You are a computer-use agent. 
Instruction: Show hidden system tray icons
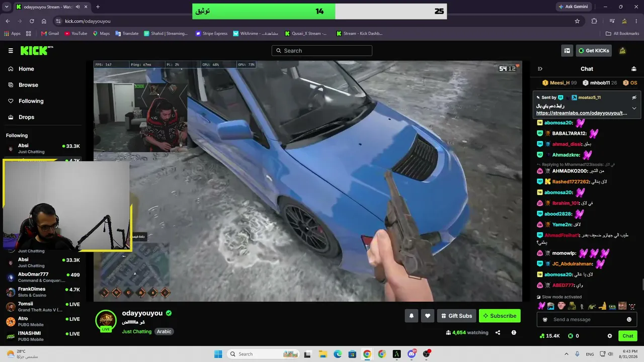(567, 354)
